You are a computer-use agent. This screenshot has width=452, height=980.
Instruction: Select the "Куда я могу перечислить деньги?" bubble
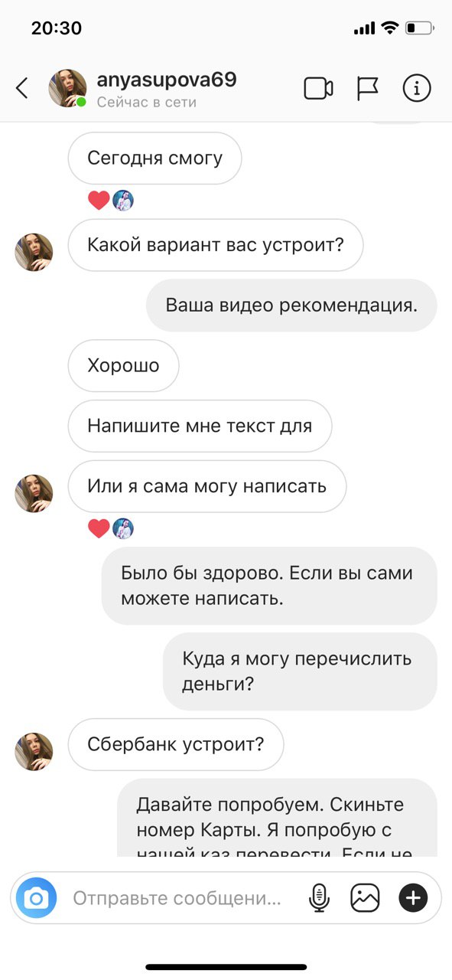pos(300,671)
